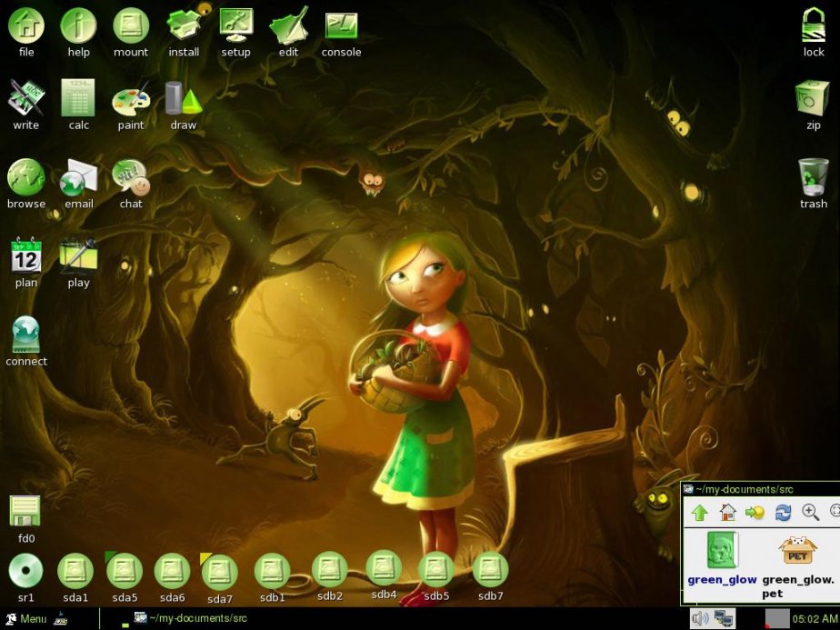Click the sdb2 partition drive icon
Screen dimensions: 840x630
point(329,569)
